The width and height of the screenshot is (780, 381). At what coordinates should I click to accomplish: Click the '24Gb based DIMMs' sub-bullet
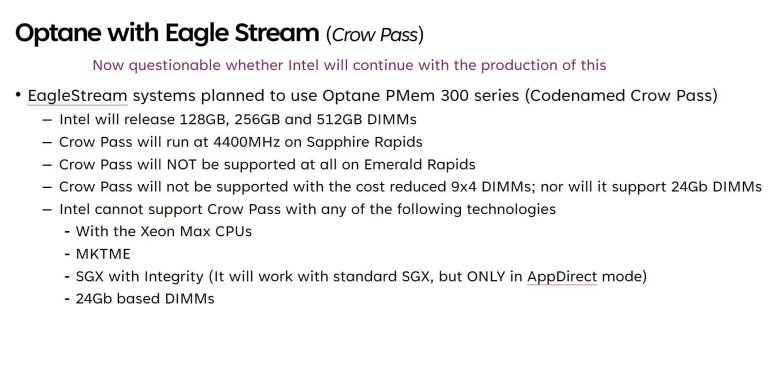point(145,298)
